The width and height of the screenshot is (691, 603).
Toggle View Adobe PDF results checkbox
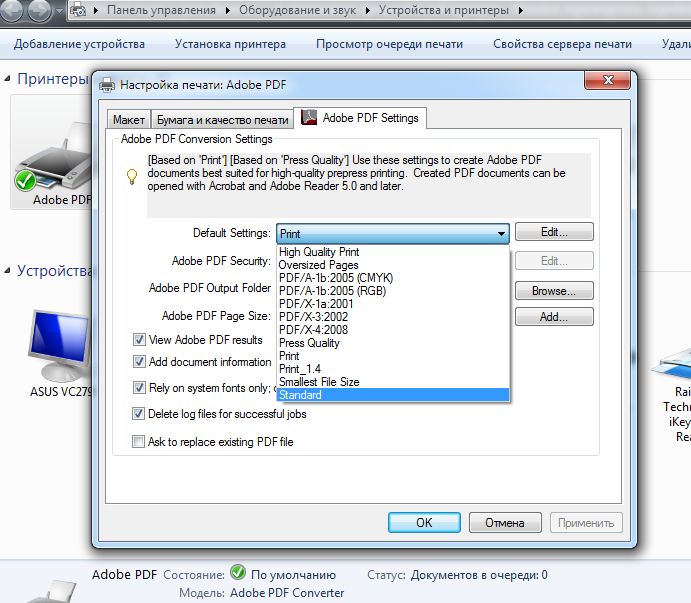139,340
